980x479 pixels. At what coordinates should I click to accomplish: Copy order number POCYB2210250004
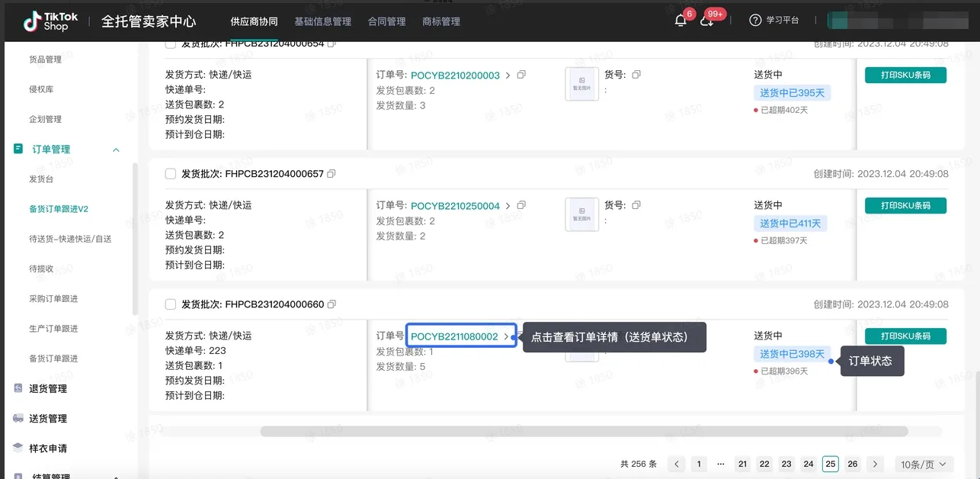pyautogui.click(x=521, y=206)
